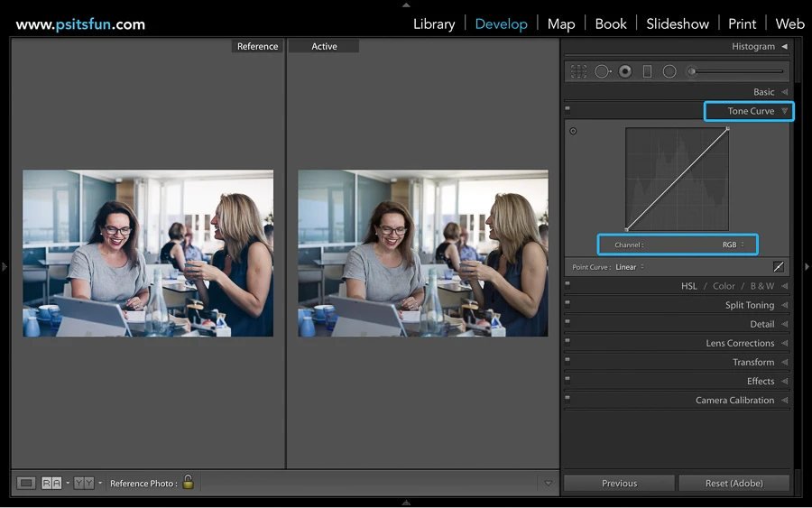
Task: Select Before/After Y|Y view button
Action: pyautogui.click(x=84, y=483)
